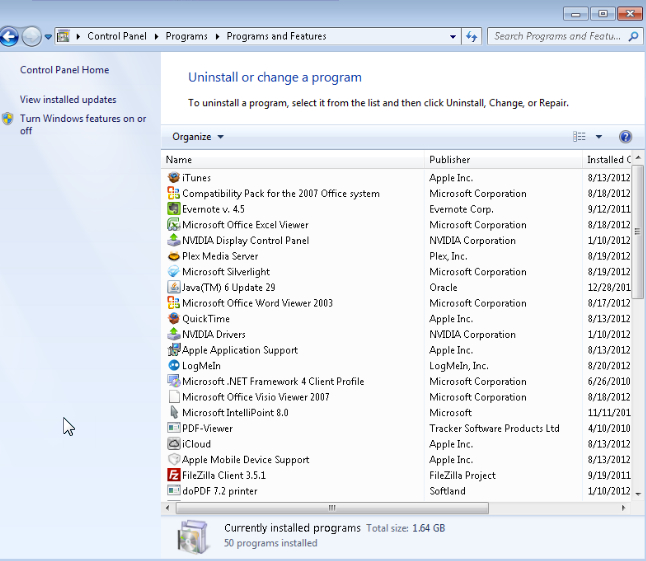
Task: Click the Programs breadcrumb
Action: (x=186, y=36)
